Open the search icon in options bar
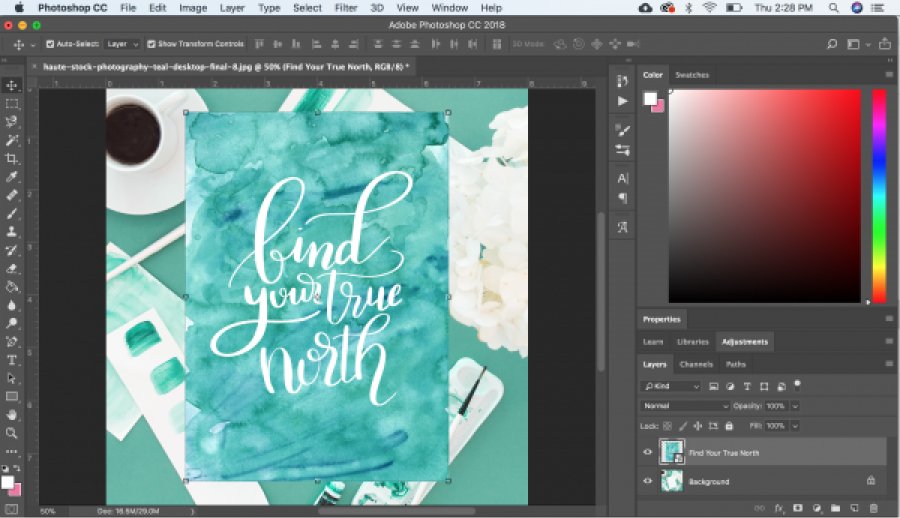Screen dimensions: 900x518 832,44
